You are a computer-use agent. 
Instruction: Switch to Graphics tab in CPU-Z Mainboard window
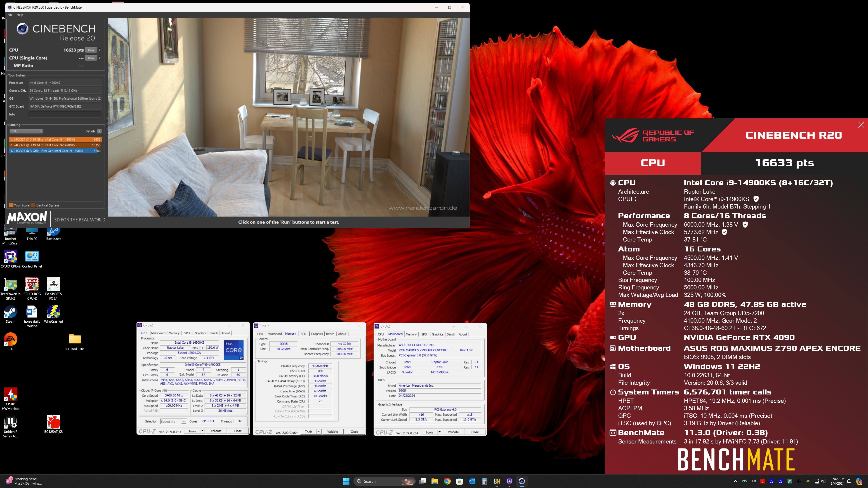click(x=437, y=334)
